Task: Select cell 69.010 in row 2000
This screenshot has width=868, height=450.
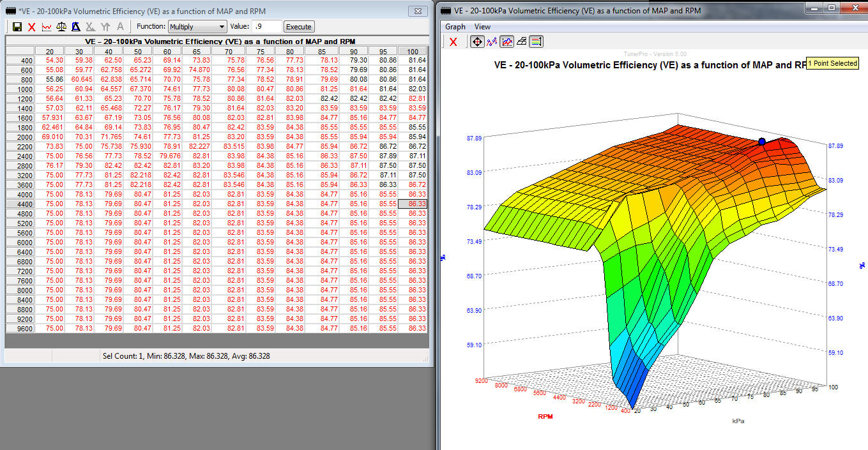Action: point(50,137)
